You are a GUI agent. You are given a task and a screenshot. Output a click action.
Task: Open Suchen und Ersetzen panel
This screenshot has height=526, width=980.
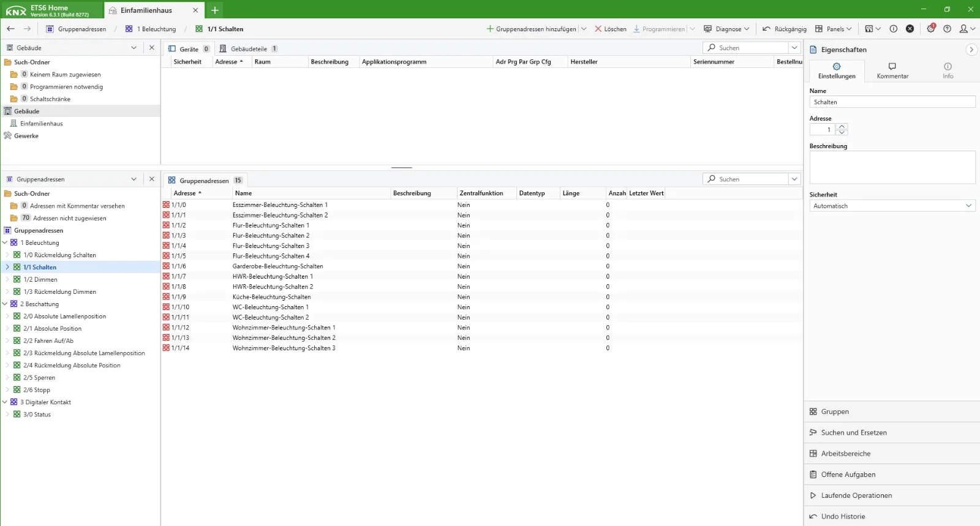pos(892,432)
